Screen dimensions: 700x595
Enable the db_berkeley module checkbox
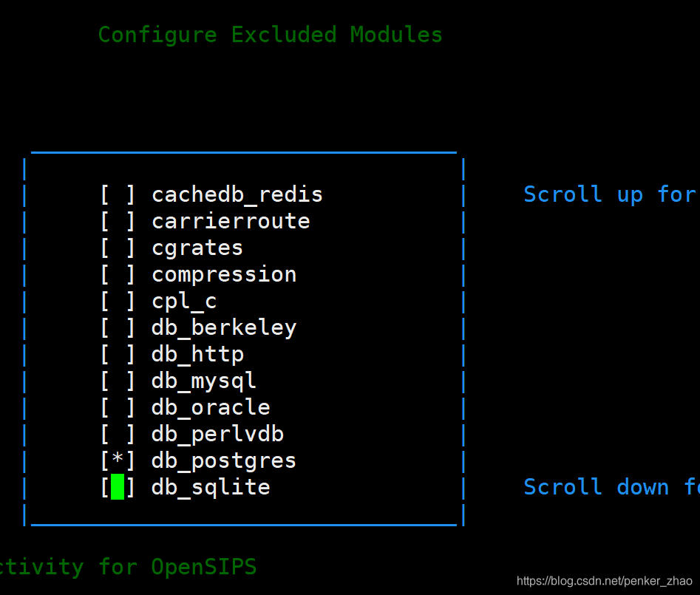point(115,327)
